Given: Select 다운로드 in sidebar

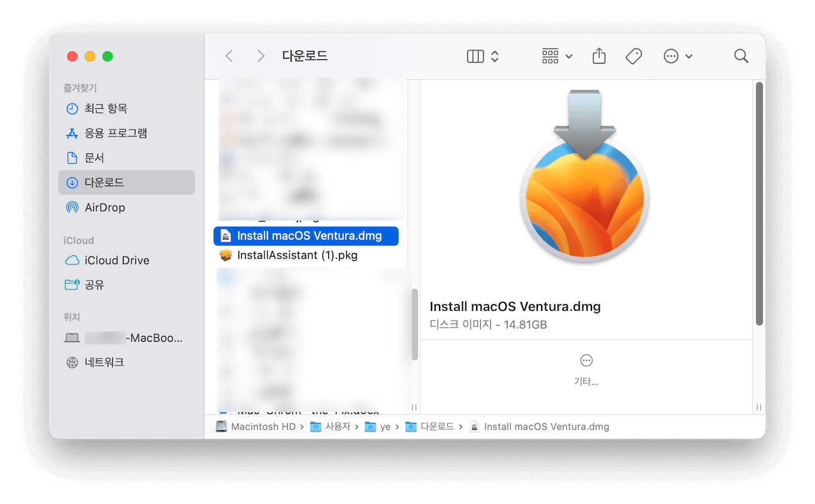Looking at the screenshot, I should tap(127, 182).
